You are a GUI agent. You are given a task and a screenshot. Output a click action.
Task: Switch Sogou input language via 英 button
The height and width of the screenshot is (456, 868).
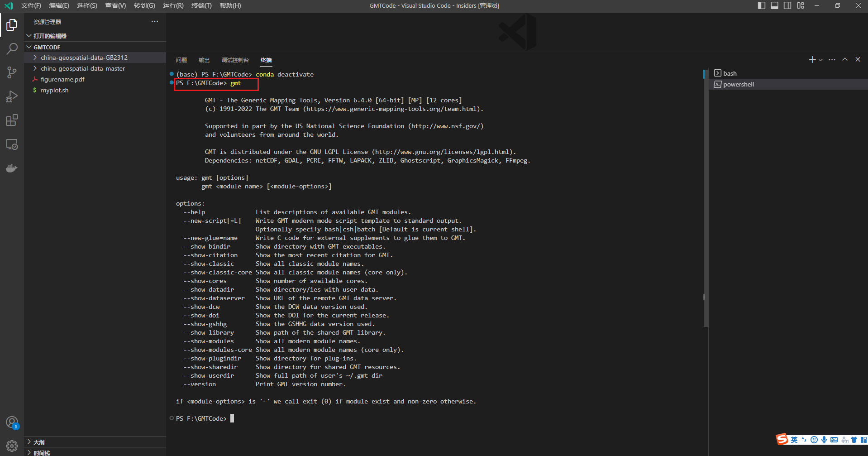coord(794,440)
